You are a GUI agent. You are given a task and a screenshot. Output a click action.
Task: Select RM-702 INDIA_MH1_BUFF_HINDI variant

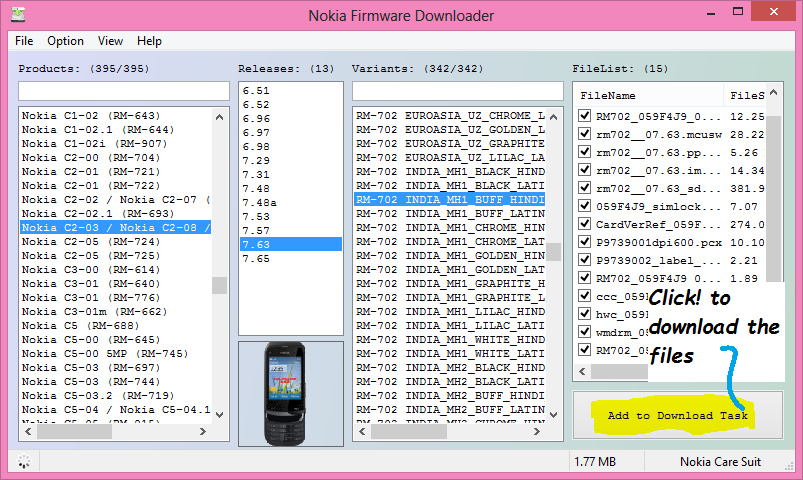450,199
